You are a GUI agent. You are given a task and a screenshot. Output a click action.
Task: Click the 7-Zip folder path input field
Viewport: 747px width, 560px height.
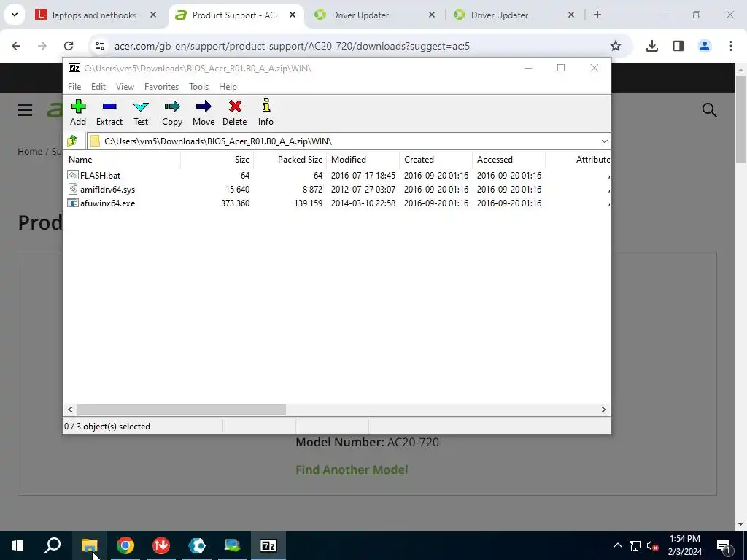coord(342,141)
